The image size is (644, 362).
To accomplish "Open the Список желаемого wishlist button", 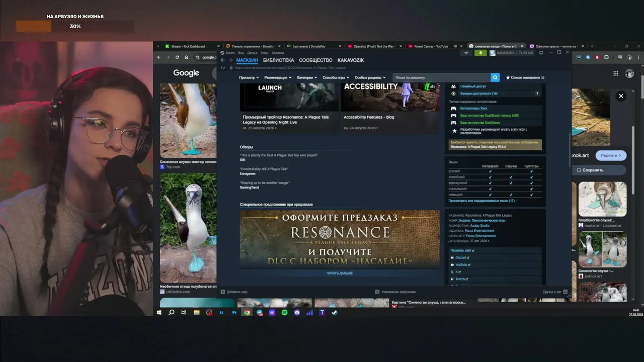I will click(x=525, y=77).
